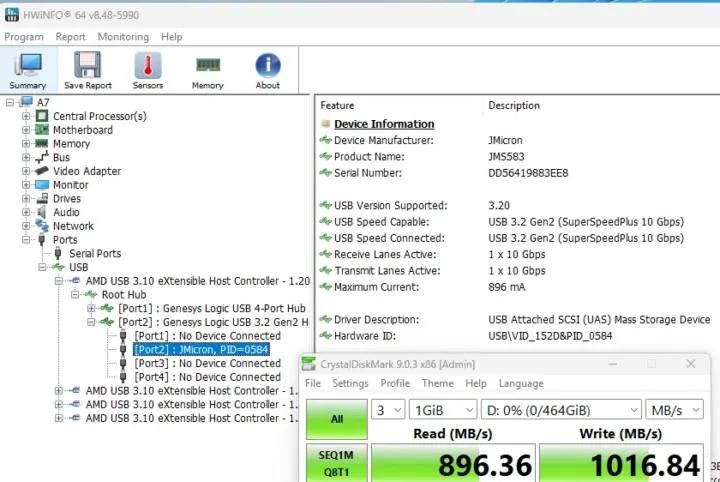
Task: Expand Port1 Genesys Logic 4-Port Hub
Action: click(91, 308)
